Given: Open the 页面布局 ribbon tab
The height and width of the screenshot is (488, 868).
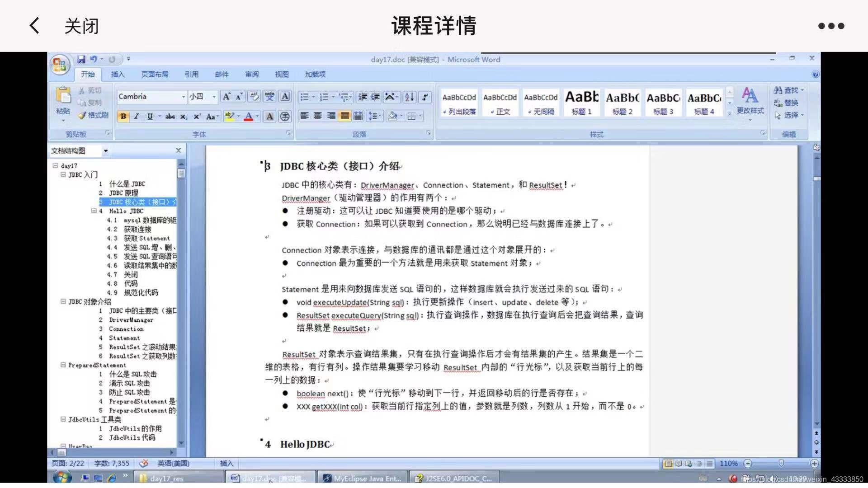Looking at the screenshot, I should [x=155, y=75].
